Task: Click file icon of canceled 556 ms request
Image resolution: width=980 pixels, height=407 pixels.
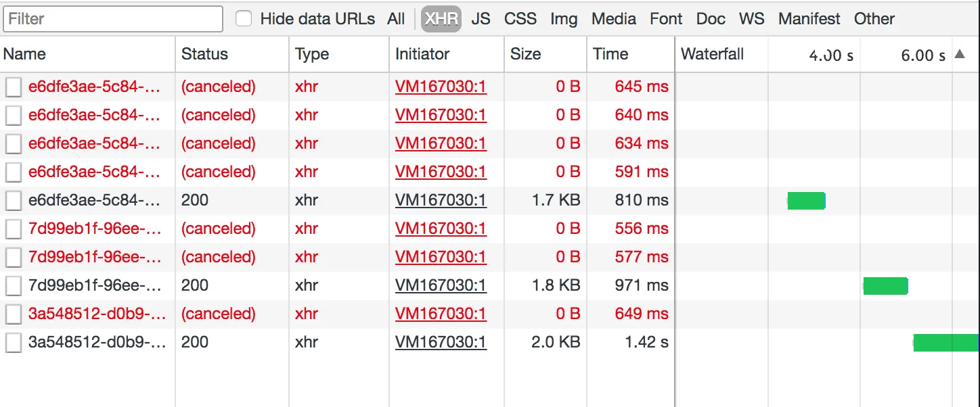Action: click(14, 229)
